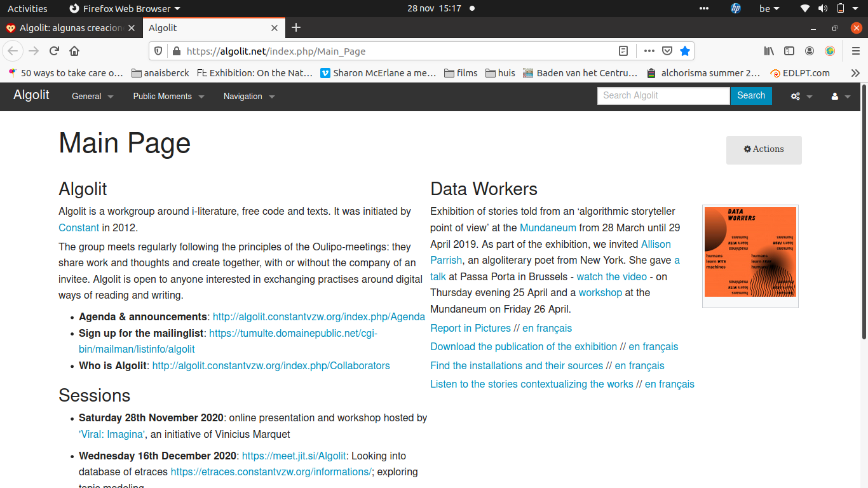Screen dimensions: 868x488
Task: Open the volume icon in system tray
Action: click(x=823, y=8)
